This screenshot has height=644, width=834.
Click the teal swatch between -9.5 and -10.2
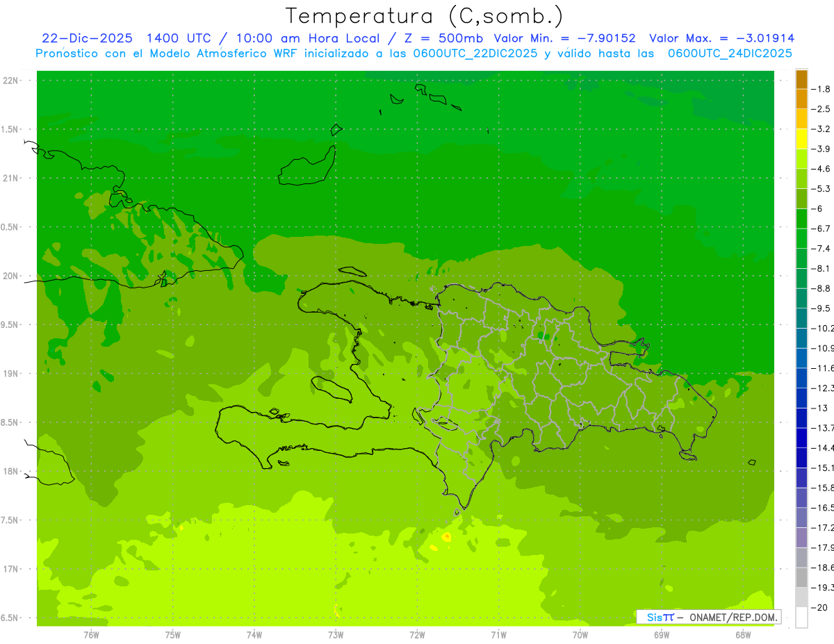pyautogui.click(x=801, y=318)
